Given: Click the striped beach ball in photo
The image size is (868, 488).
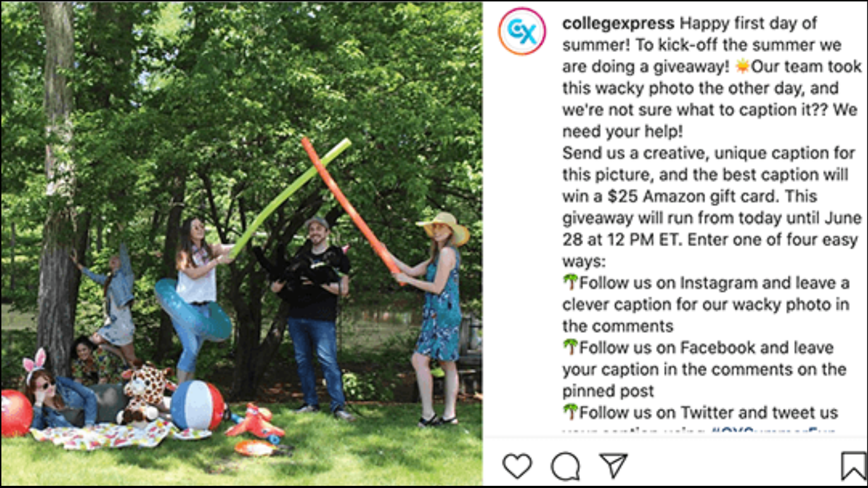Looking at the screenshot, I should click(197, 405).
